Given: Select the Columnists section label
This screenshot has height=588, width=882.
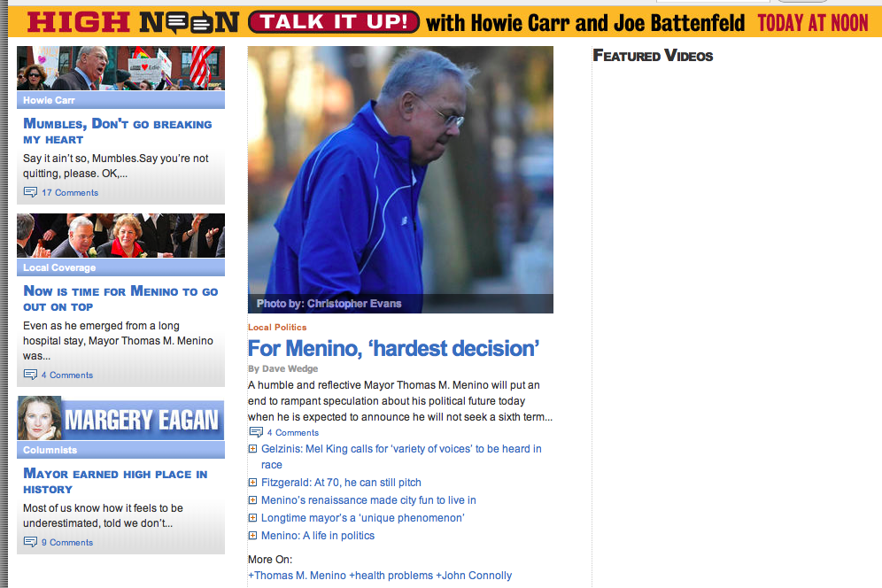Looking at the screenshot, I should (x=50, y=450).
